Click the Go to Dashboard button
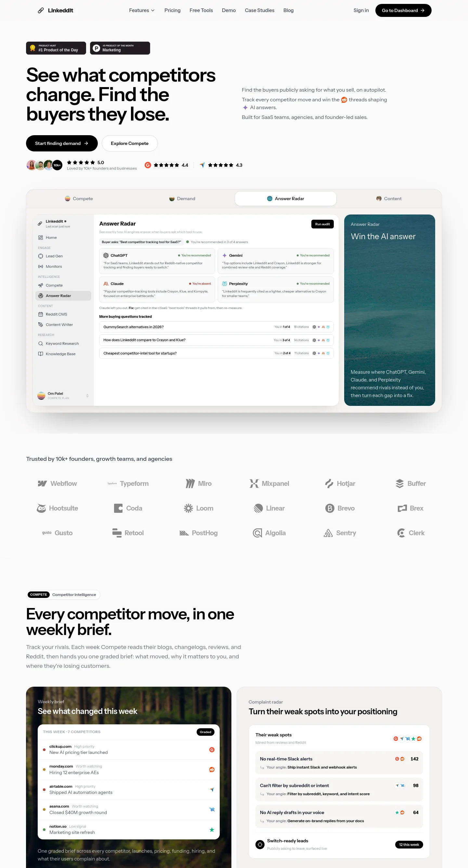468x868 pixels. tap(403, 10)
